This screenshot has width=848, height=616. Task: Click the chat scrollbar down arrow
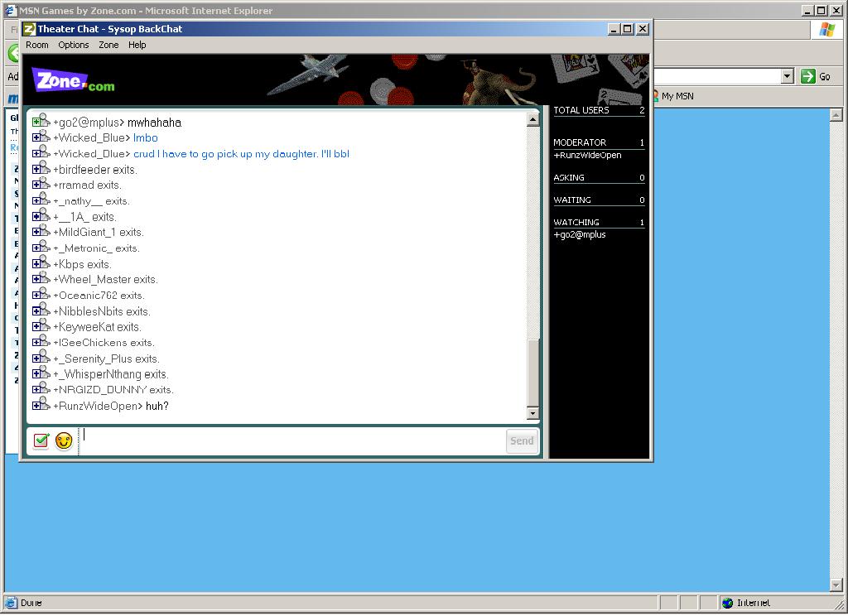tap(532, 414)
